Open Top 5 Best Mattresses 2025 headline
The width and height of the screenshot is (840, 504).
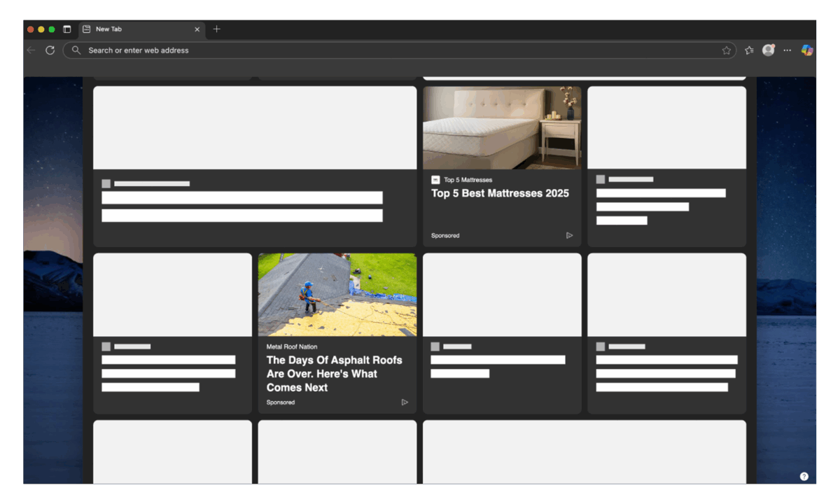pos(500,193)
